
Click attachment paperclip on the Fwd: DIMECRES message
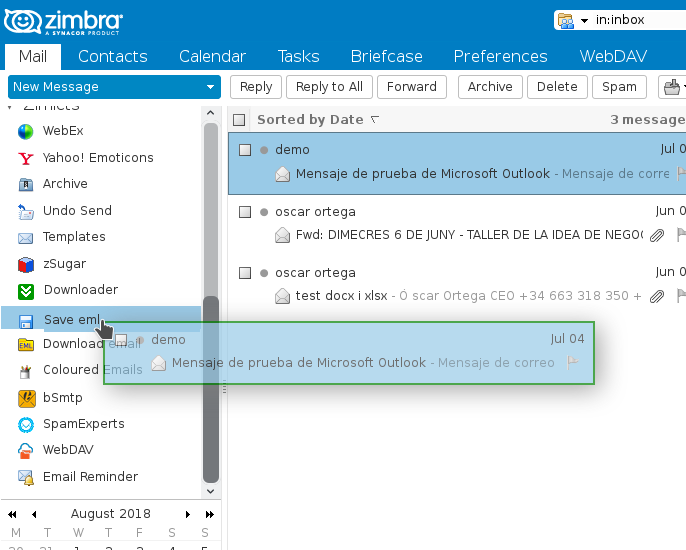[657, 236]
